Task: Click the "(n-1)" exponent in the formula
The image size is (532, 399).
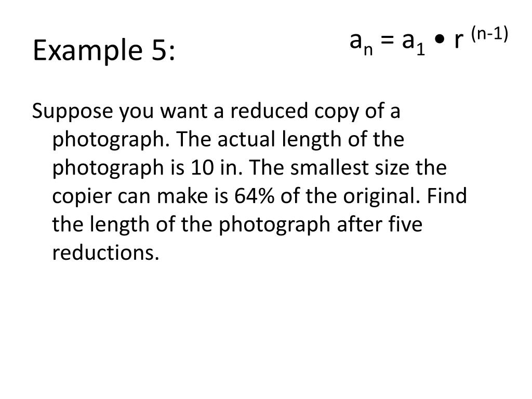Action: pos(489,34)
